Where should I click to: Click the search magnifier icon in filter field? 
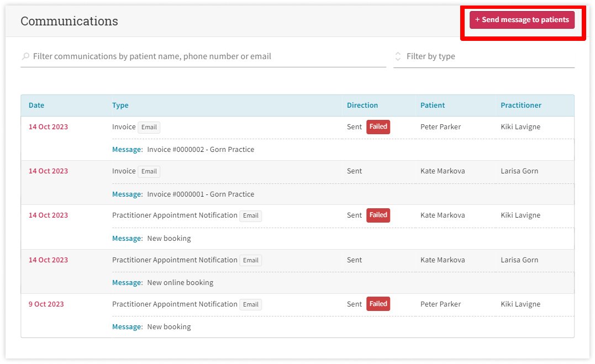coord(25,56)
